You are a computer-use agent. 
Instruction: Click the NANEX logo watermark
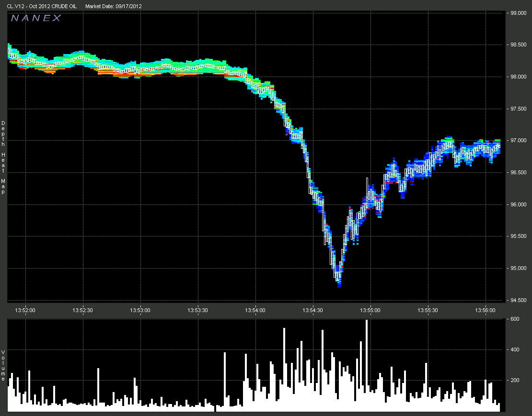coord(36,18)
